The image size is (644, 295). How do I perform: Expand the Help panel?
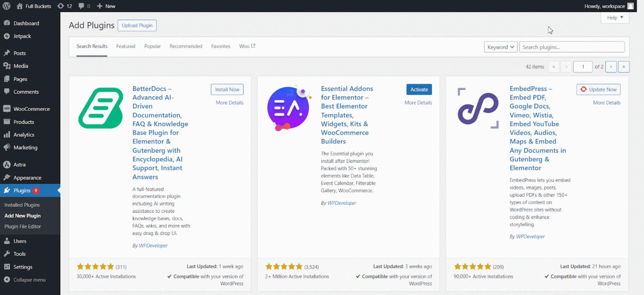614,17
